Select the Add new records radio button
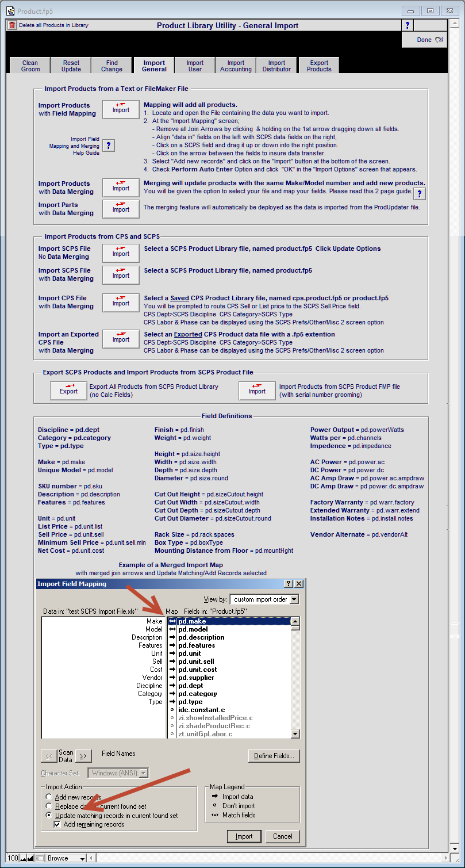Viewport: 465px width, 868px height. tap(49, 797)
